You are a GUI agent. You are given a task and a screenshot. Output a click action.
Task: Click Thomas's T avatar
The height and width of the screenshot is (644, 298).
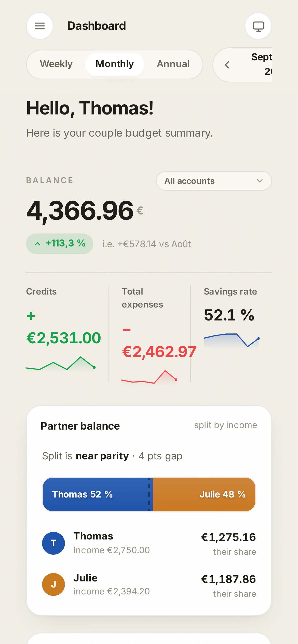point(53,543)
